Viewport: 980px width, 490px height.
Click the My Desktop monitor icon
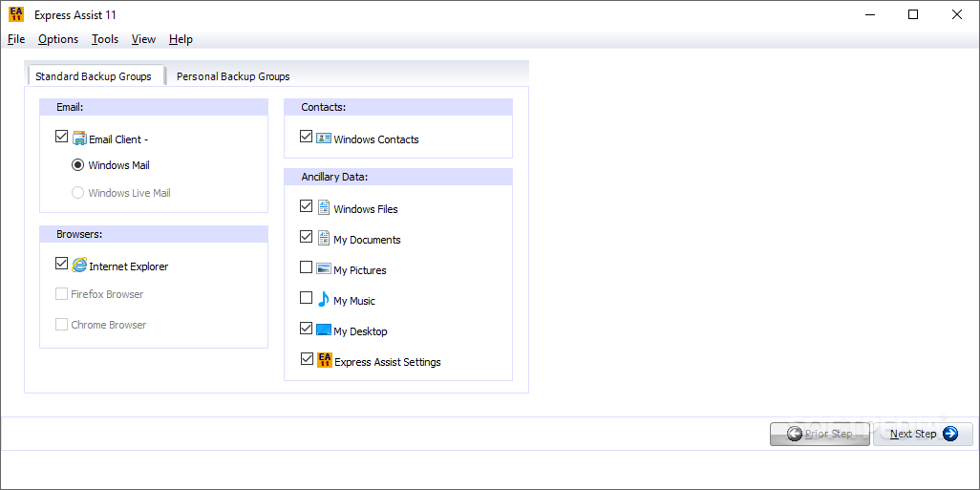click(323, 330)
